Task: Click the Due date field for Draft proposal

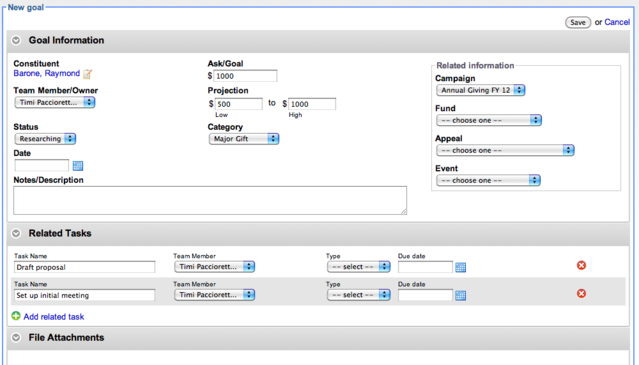Action: (x=425, y=267)
